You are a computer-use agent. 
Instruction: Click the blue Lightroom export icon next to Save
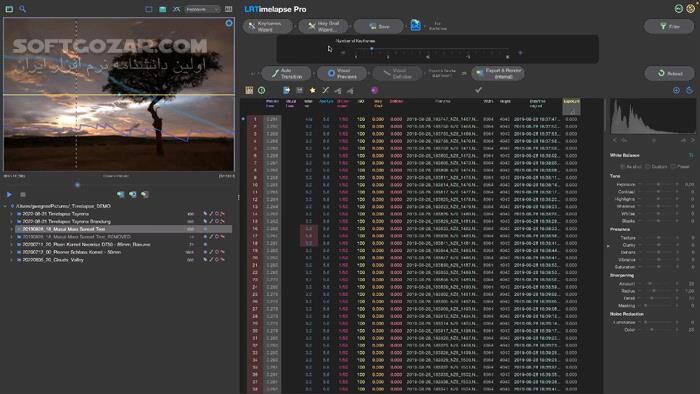pyautogui.click(x=416, y=26)
